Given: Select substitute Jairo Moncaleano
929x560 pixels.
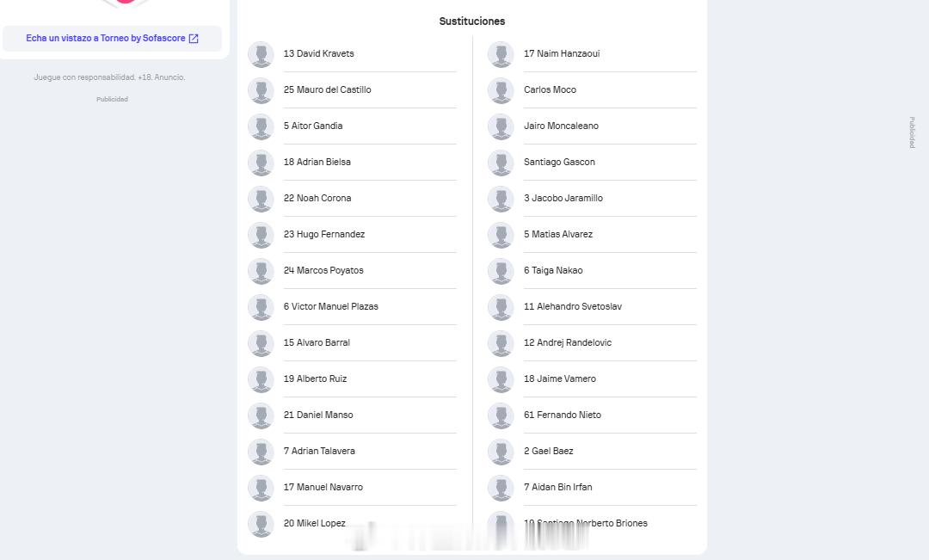Looking at the screenshot, I should click(592, 126).
